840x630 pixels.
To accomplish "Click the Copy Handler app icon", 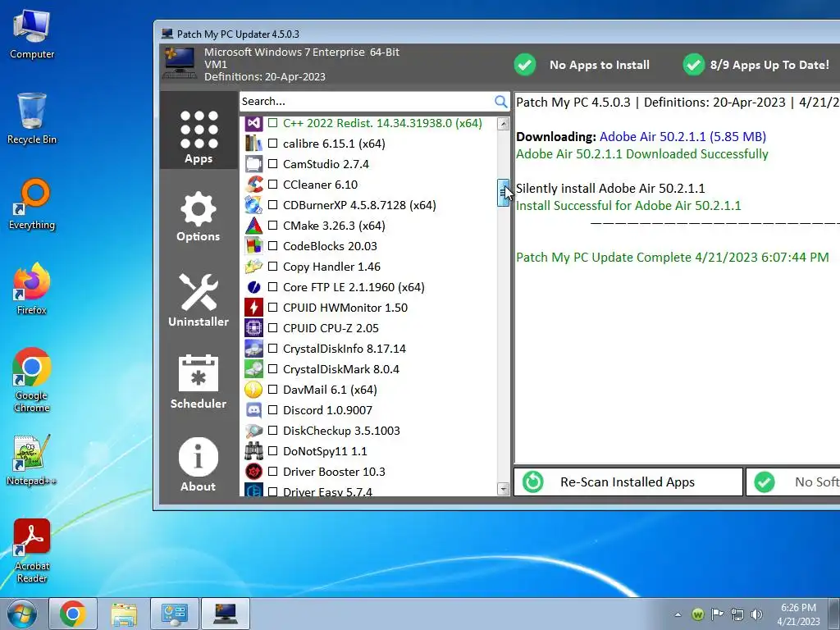I will 253,267.
